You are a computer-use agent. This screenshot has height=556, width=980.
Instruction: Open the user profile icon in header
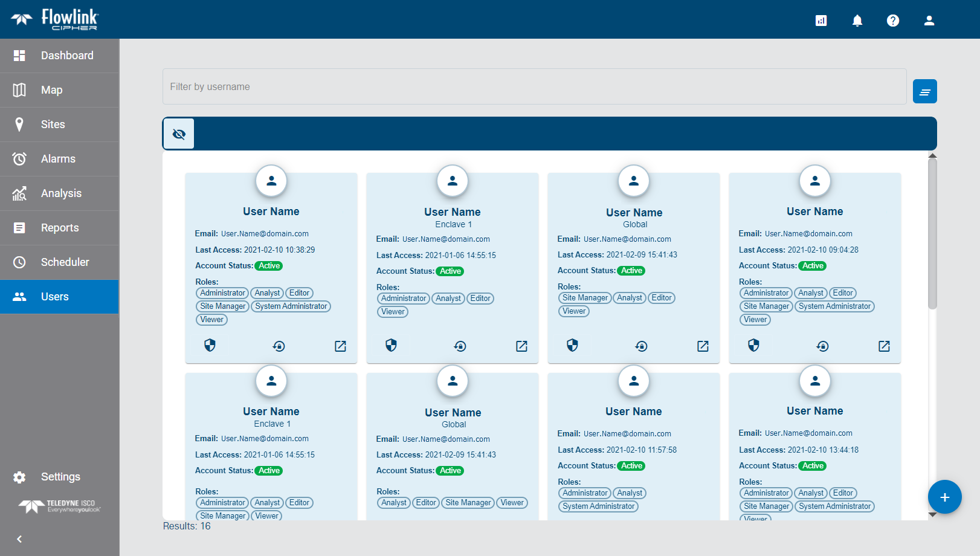tap(929, 21)
